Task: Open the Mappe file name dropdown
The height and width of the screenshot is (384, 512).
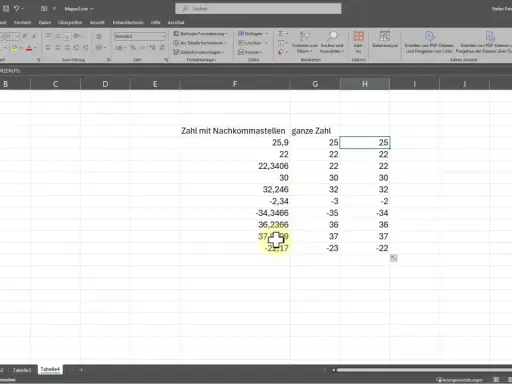Action: click(x=79, y=9)
